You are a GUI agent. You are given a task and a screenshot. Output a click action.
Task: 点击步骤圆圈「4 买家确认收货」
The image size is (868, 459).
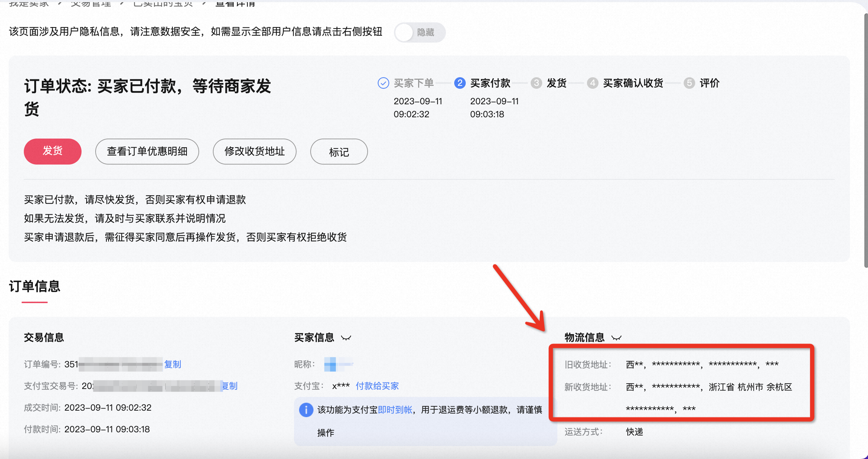click(x=593, y=83)
